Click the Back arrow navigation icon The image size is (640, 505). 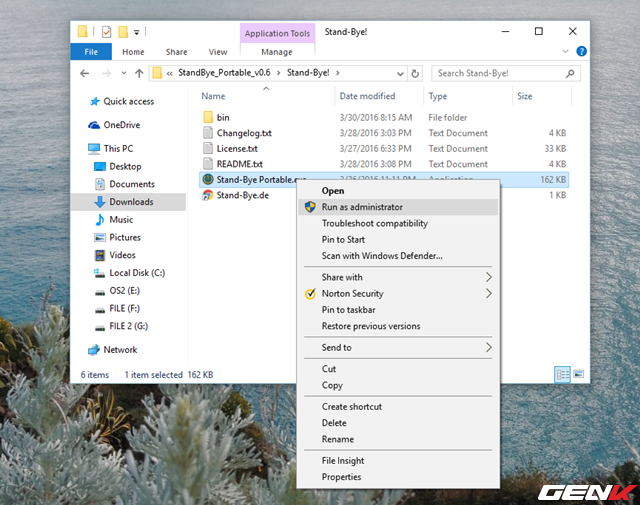click(x=88, y=73)
